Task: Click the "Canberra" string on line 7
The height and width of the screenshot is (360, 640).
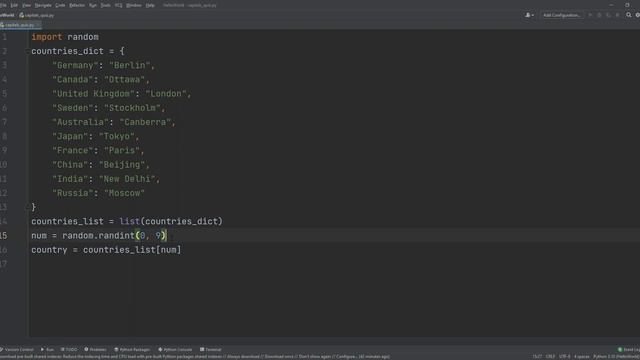Action: coord(145,122)
